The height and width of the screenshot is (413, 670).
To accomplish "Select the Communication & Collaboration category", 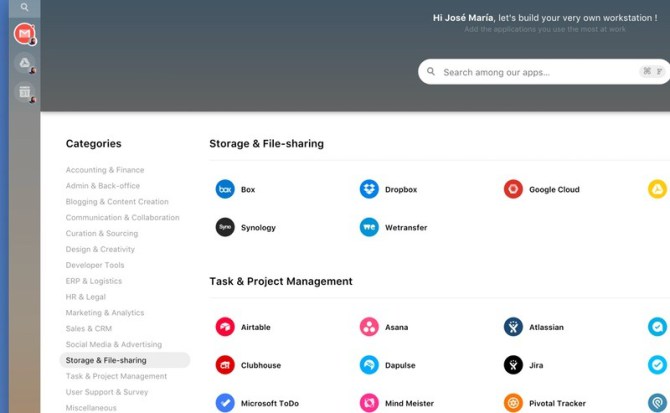I will point(123,217).
